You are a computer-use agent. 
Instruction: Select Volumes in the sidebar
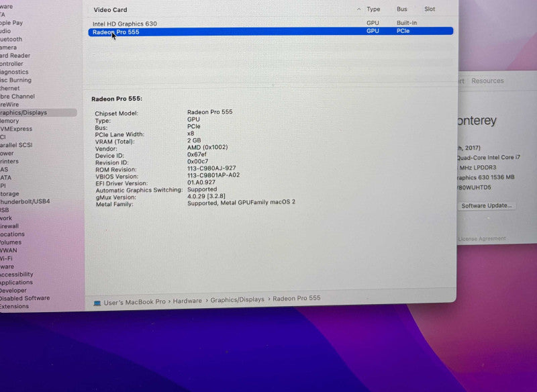tap(11, 242)
